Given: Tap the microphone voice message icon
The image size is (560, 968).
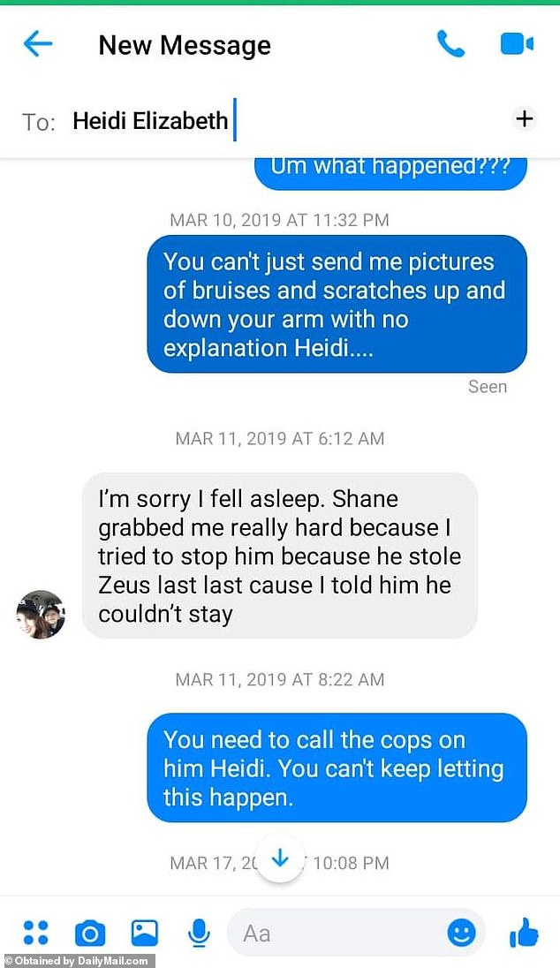Looking at the screenshot, I should pyautogui.click(x=199, y=933).
